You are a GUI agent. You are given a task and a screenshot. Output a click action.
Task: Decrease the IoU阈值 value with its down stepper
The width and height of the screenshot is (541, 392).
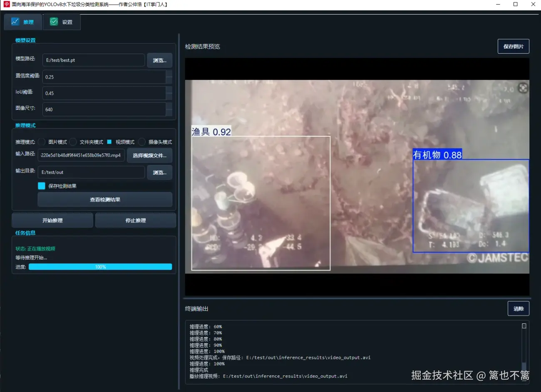(169, 96)
